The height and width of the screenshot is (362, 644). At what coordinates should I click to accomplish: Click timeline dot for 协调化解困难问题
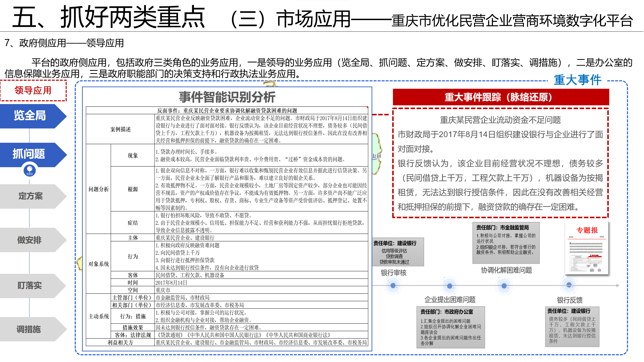click(504, 286)
